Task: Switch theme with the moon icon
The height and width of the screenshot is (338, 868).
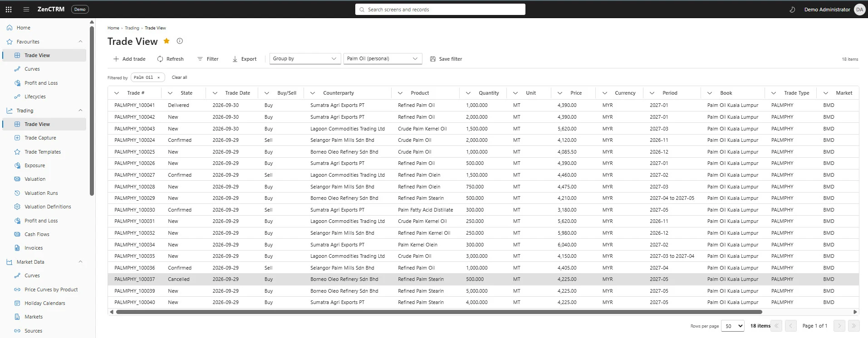Action: [x=792, y=10]
